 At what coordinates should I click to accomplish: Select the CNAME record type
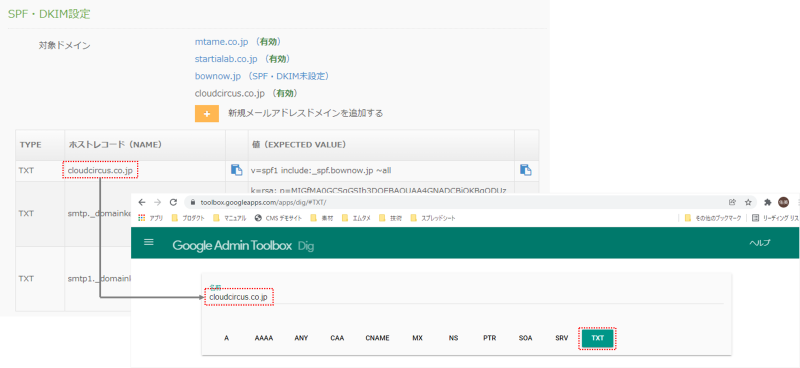(378, 338)
